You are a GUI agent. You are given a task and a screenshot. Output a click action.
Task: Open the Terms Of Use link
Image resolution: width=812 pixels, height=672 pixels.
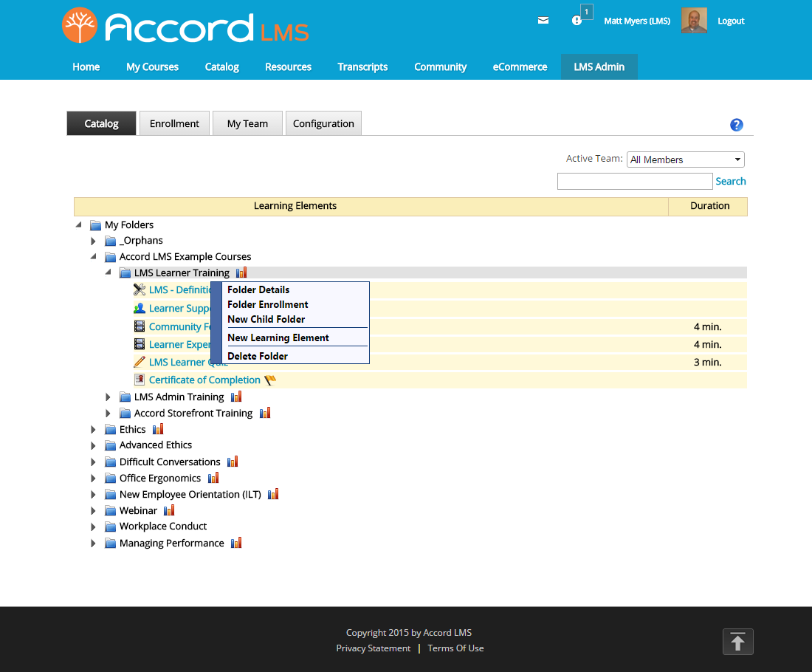tap(455, 648)
